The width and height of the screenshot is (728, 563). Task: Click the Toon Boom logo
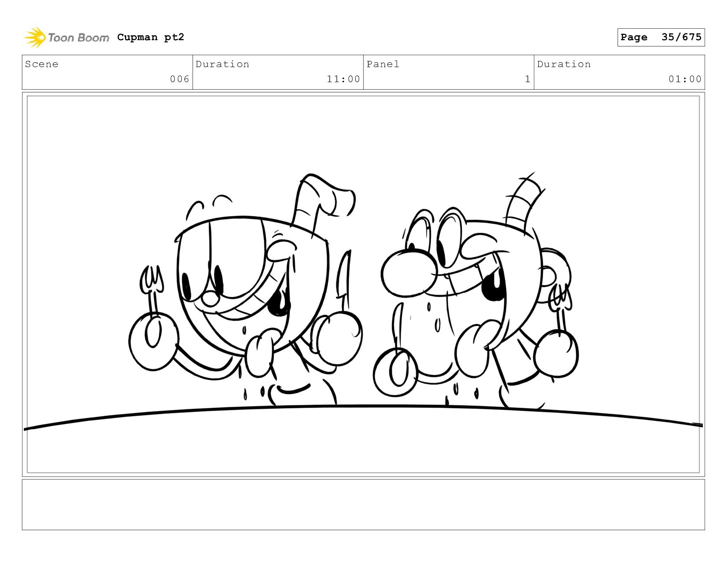66,38
